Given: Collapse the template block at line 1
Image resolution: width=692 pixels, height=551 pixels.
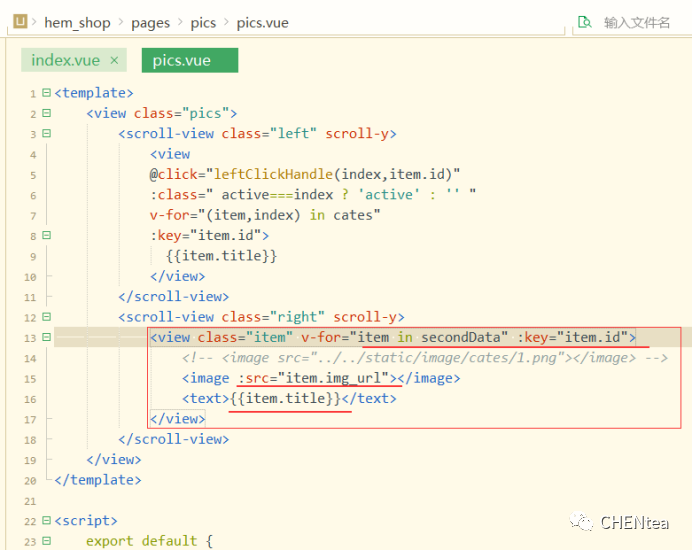Looking at the screenshot, I should tap(46, 93).
